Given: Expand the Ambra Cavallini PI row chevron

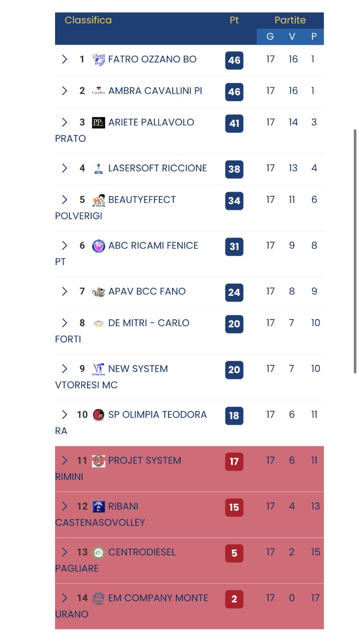Looking at the screenshot, I should (x=65, y=91).
